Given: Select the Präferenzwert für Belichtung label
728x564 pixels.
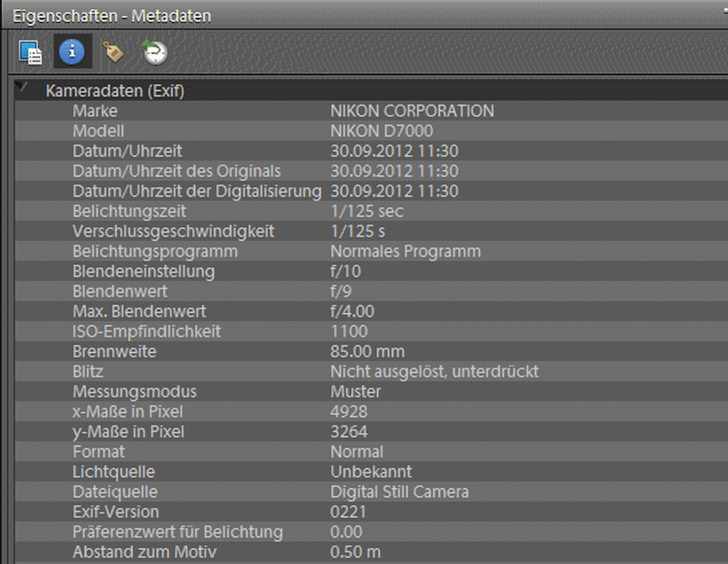Looking at the screenshot, I should [178, 532].
